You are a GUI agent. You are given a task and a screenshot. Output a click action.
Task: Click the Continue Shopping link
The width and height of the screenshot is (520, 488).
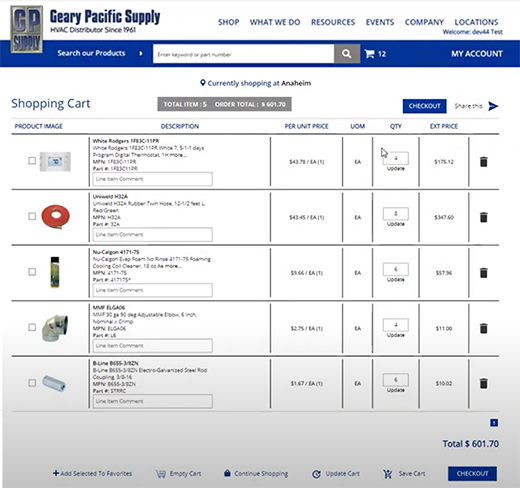[x=261, y=474]
